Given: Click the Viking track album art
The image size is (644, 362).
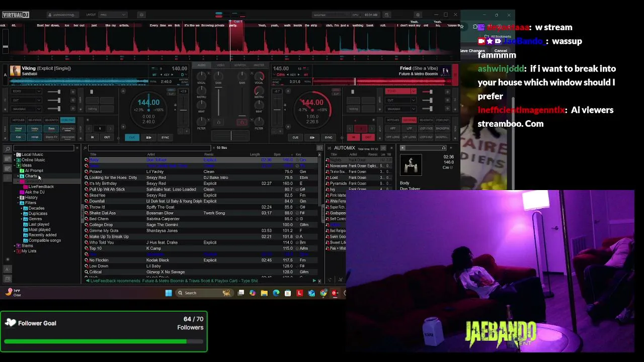Looking at the screenshot, I should pyautogui.click(x=15, y=71).
